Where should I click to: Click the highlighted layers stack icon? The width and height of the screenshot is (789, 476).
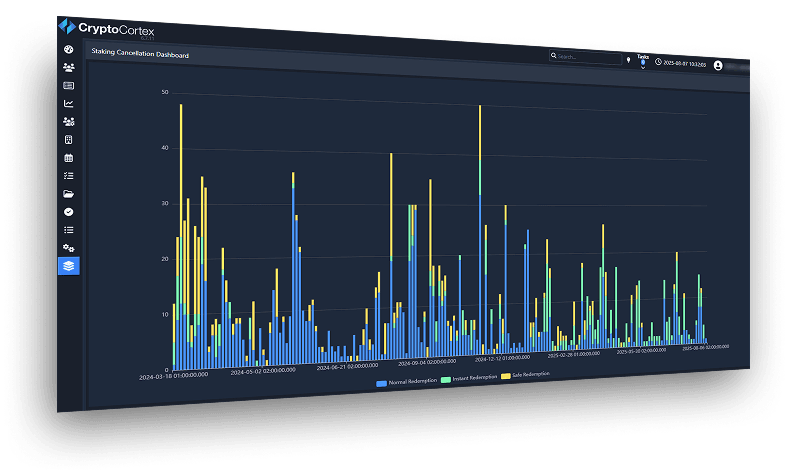[x=68, y=266]
